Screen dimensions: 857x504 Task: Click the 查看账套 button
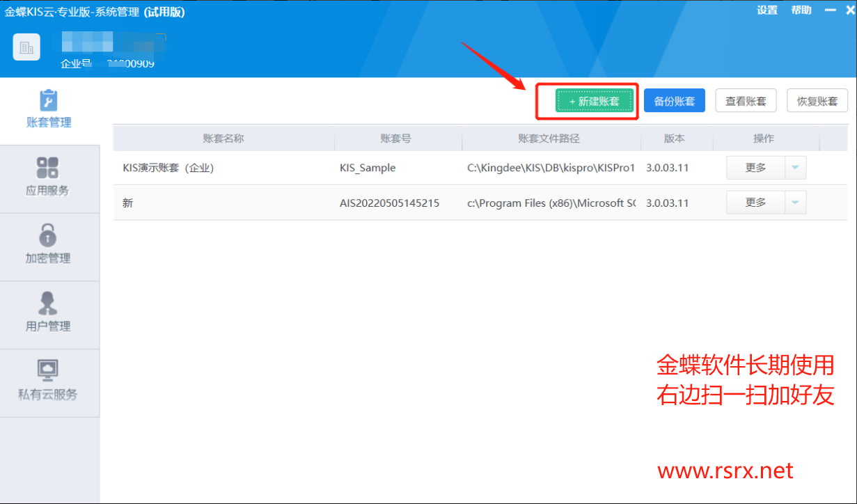coord(746,101)
